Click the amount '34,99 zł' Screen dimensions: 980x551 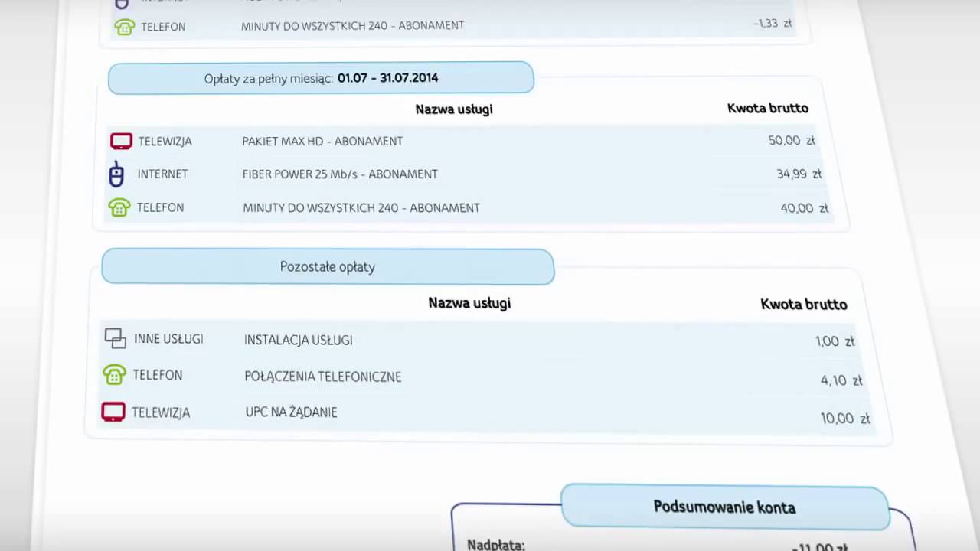point(799,174)
